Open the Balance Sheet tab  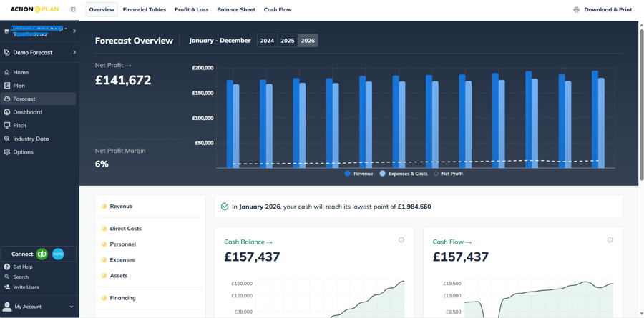pos(236,9)
